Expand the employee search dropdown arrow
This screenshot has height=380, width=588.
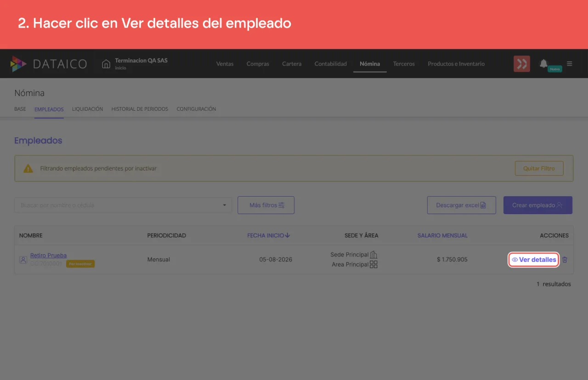225,205
